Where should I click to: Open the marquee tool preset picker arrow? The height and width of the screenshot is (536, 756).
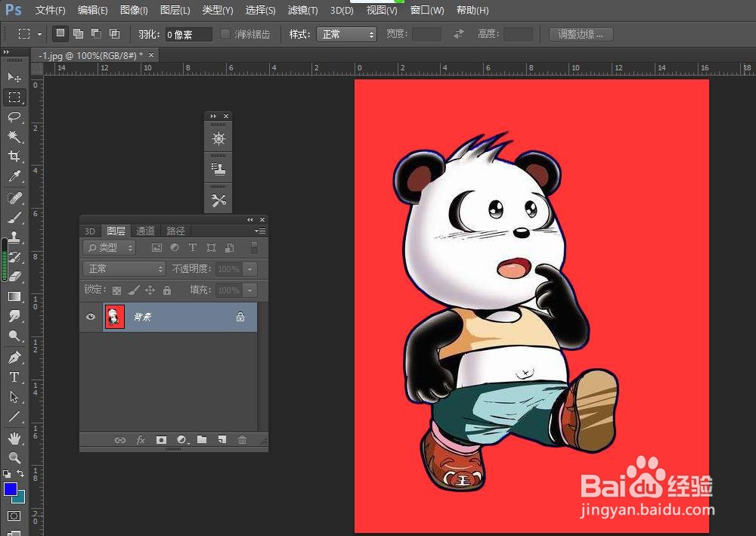click(39, 34)
